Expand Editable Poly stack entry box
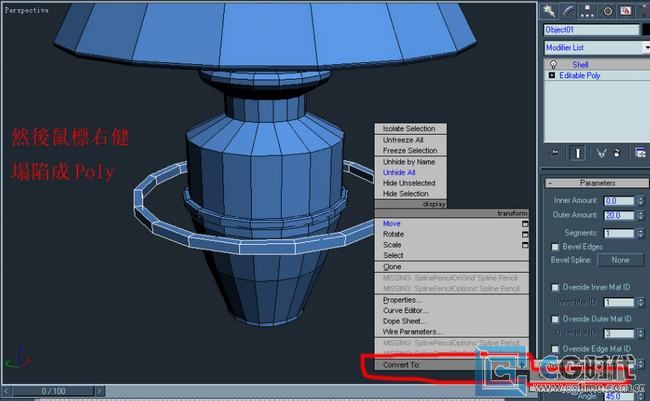This screenshot has width=650, height=401. pyautogui.click(x=552, y=75)
